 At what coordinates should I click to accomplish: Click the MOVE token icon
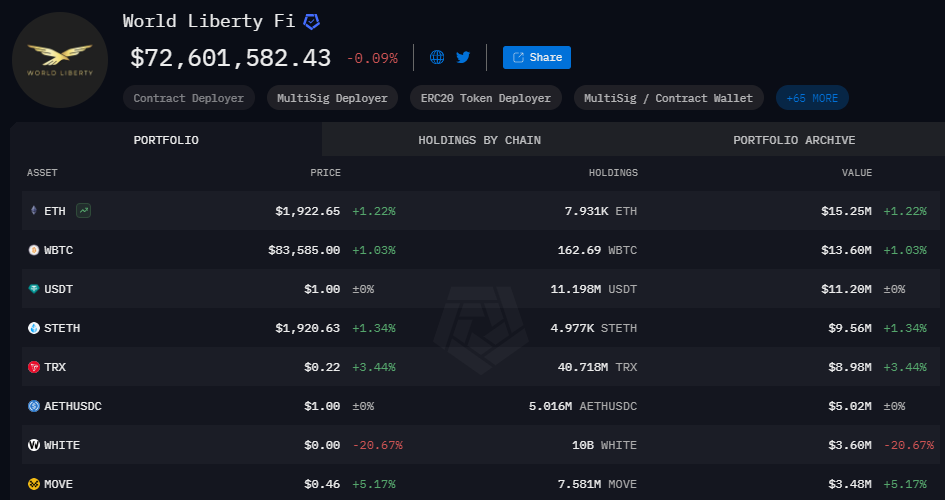click(33, 484)
